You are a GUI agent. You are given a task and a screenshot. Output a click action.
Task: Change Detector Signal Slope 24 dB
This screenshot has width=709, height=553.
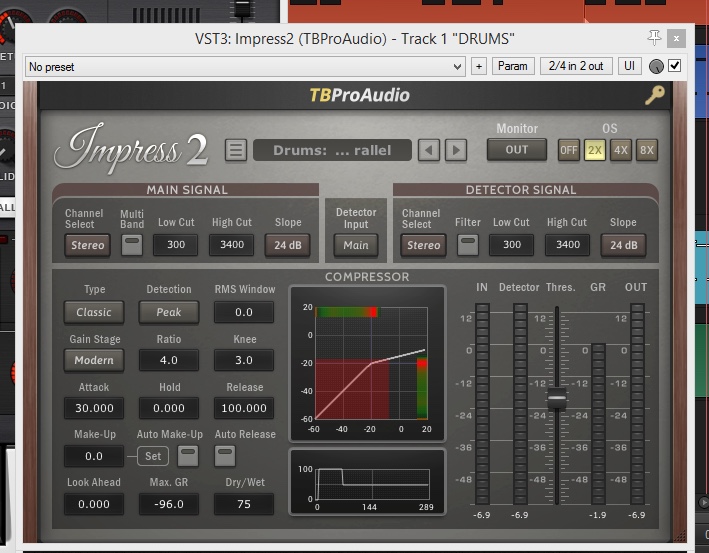click(624, 245)
